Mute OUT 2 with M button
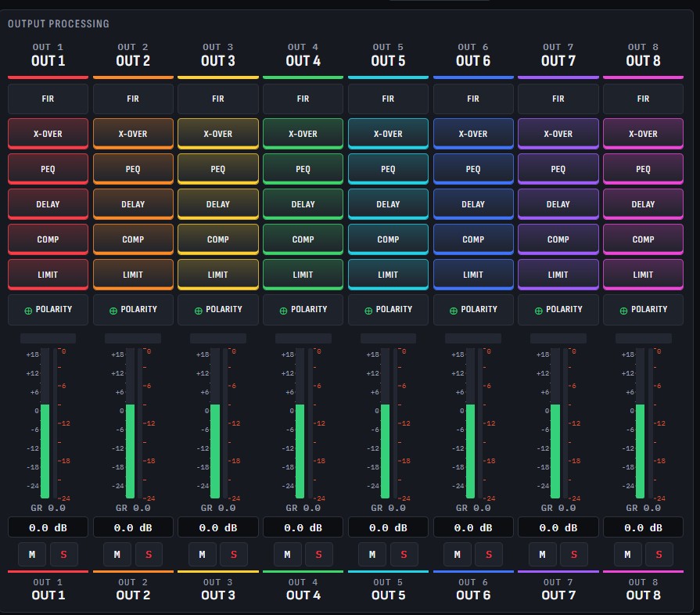The image size is (700, 615). click(x=117, y=554)
